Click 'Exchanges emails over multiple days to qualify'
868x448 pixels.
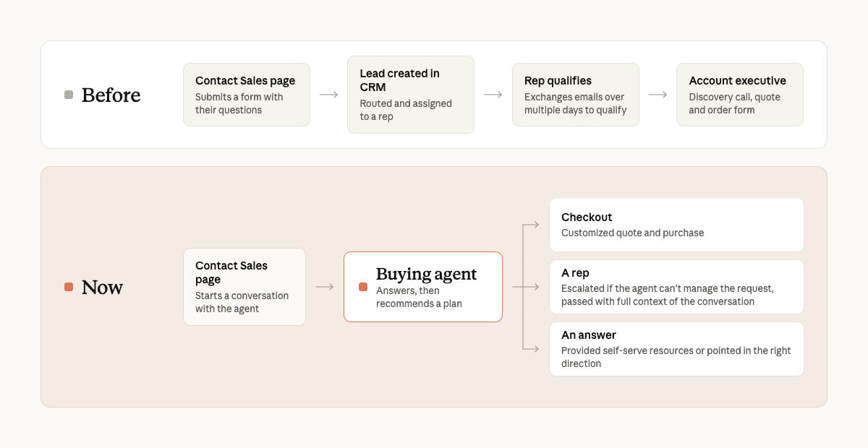[x=575, y=103]
